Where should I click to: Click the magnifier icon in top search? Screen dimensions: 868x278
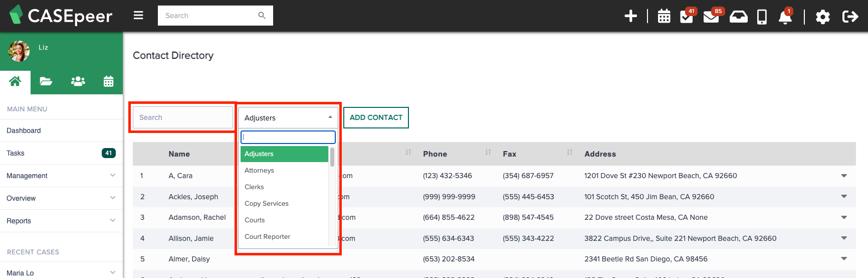pyautogui.click(x=262, y=16)
